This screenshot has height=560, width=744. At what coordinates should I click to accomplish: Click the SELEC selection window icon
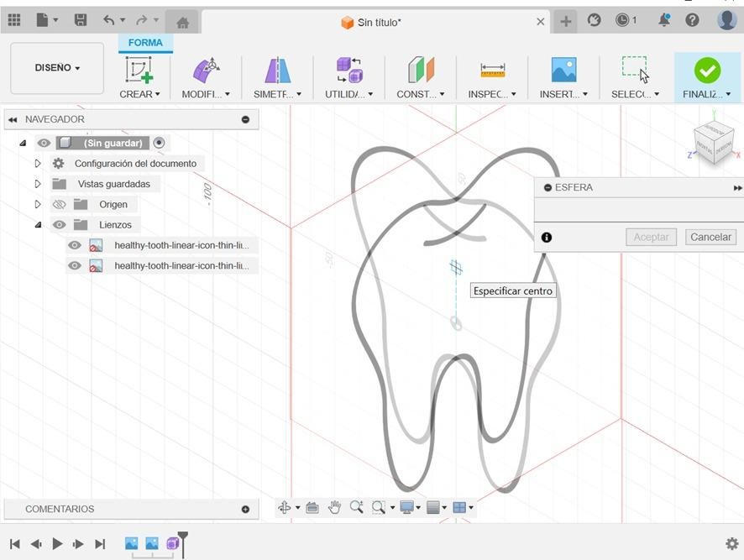point(636,70)
